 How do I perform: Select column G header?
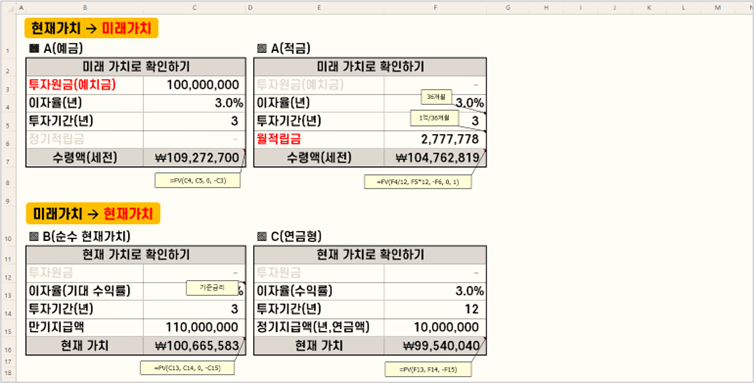pos(507,8)
